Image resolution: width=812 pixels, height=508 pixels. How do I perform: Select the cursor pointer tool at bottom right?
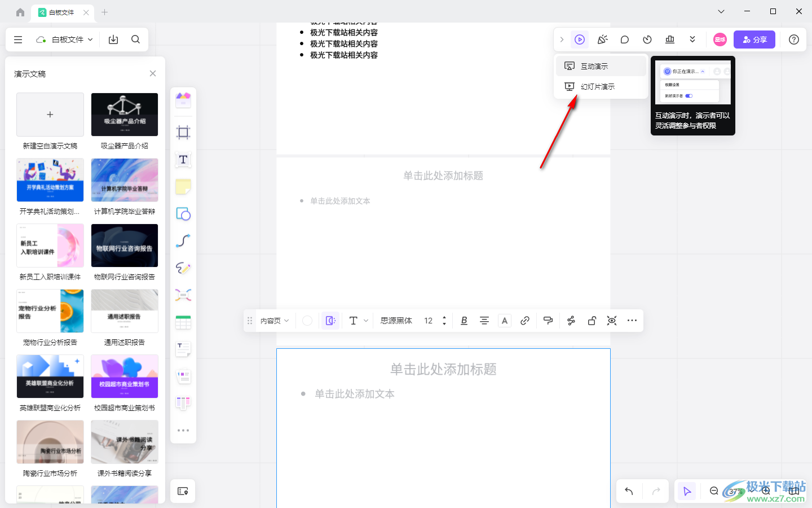tap(687, 491)
